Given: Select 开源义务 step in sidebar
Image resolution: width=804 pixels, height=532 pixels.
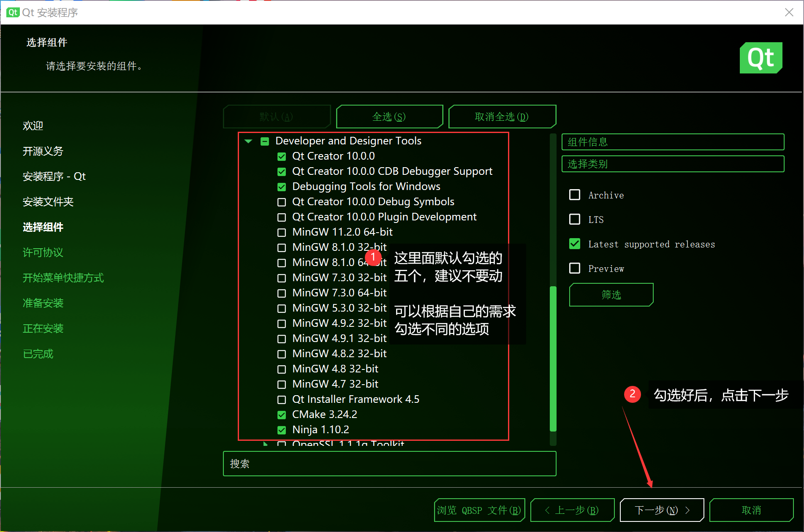Looking at the screenshot, I should [x=43, y=151].
